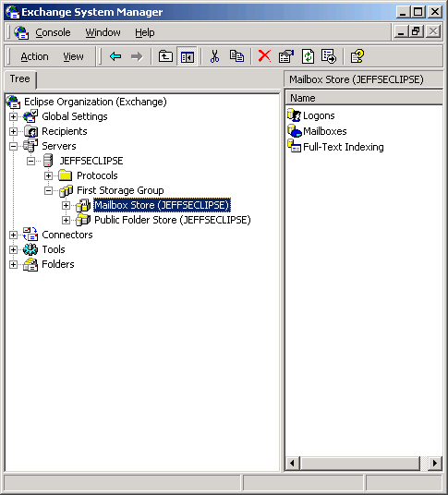The width and height of the screenshot is (448, 495).
Task: Expand the Public Folder Store node
Action: click(x=66, y=220)
